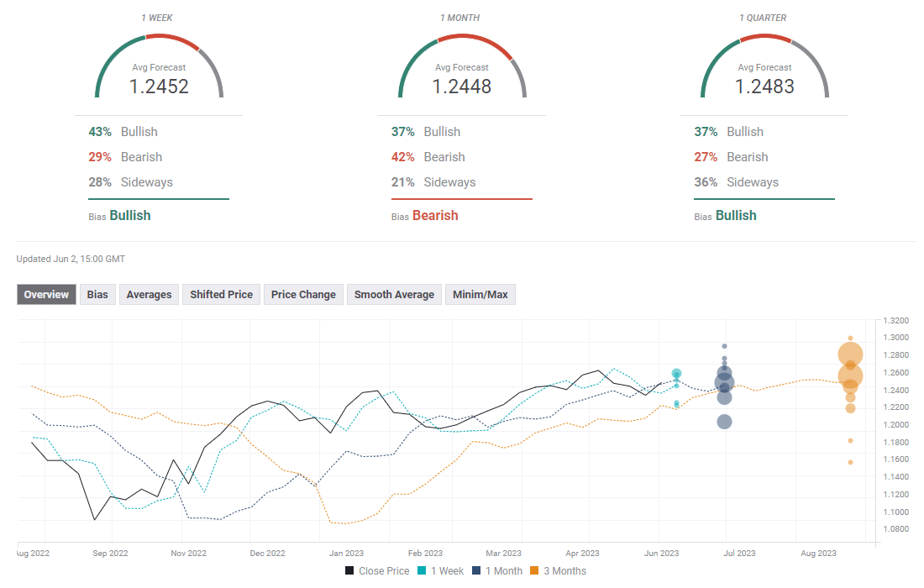Click the teal 1 Week forecast bubble
The image size is (924, 588).
click(x=676, y=374)
